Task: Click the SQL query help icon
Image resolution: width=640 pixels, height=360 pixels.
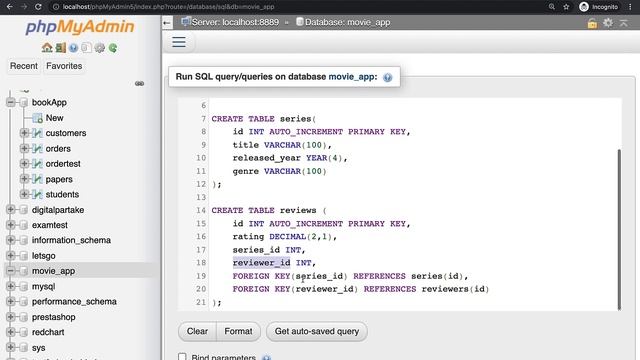Action: 387,77
